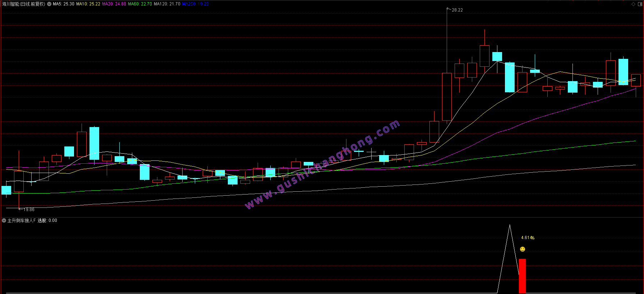Click the yellow MA10: 25.22 label
The width and height of the screenshot is (644, 294).
pos(88,4)
